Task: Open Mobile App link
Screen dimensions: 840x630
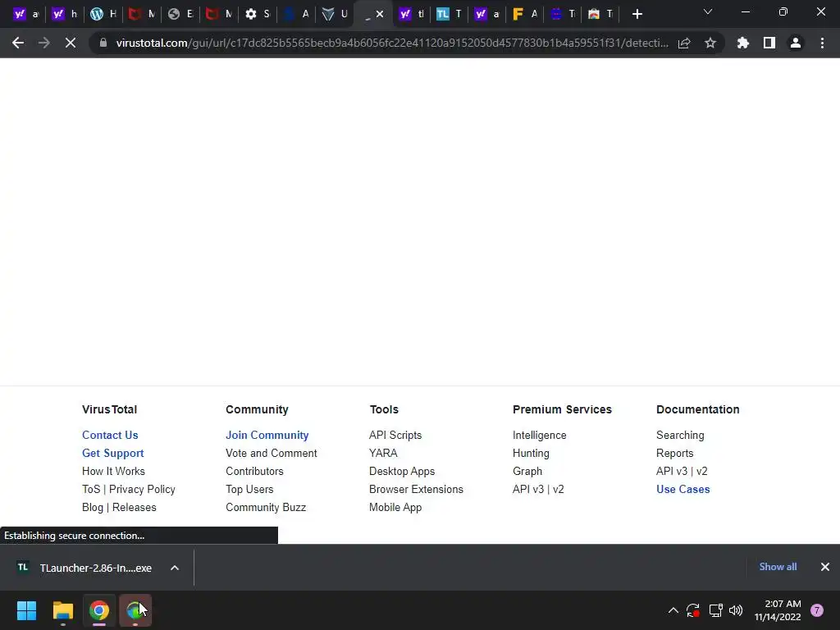Action: (395, 507)
